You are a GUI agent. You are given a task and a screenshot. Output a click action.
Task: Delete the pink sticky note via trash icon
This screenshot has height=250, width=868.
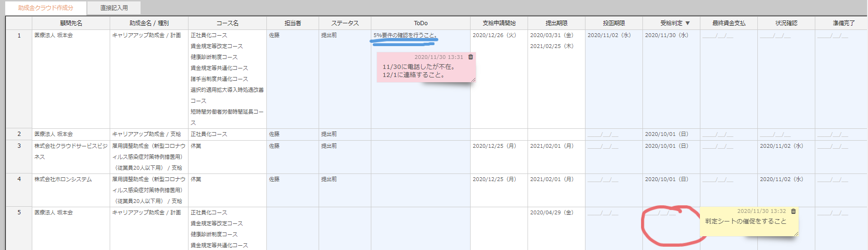[471, 57]
